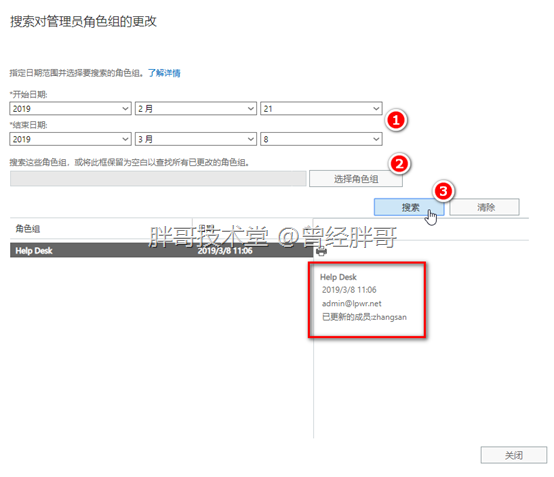Open the start date day dropdown showing 21
The width and height of the screenshot is (554, 477).
[321, 108]
